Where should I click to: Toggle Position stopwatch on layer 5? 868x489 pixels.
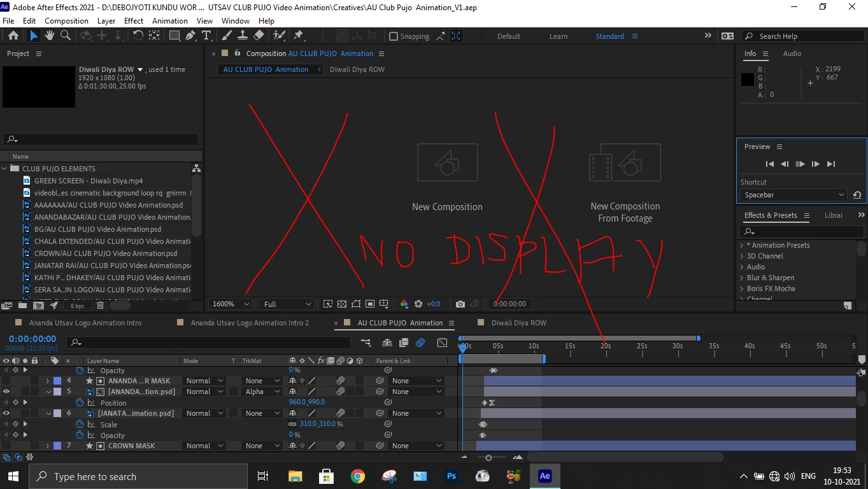tap(80, 402)
